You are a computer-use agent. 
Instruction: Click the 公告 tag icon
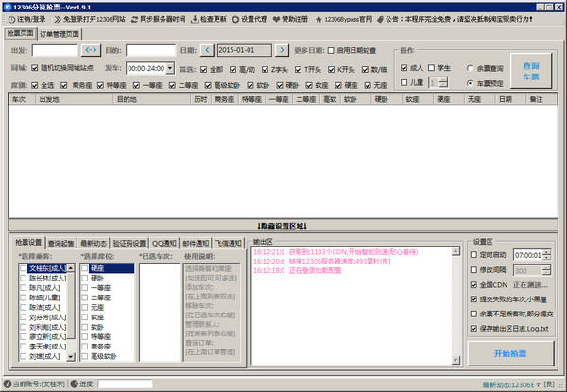[380, 20]
